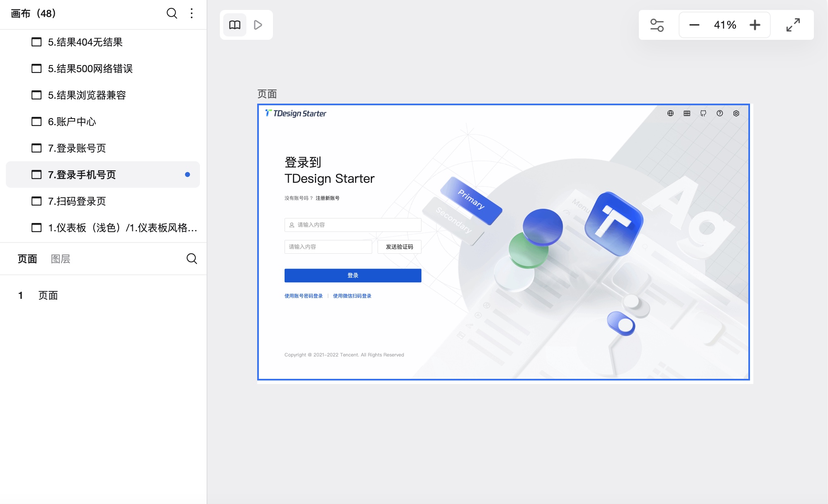
Task: Click the 使用账号密码登录 link
Action: (x=304, y=296)
